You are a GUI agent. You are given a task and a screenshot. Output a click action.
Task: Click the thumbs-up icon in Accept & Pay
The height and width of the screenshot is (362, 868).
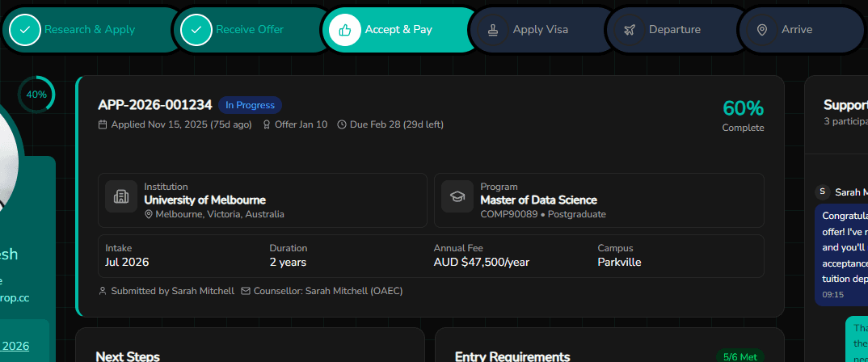pyautogui.click(x=345, y=30)
